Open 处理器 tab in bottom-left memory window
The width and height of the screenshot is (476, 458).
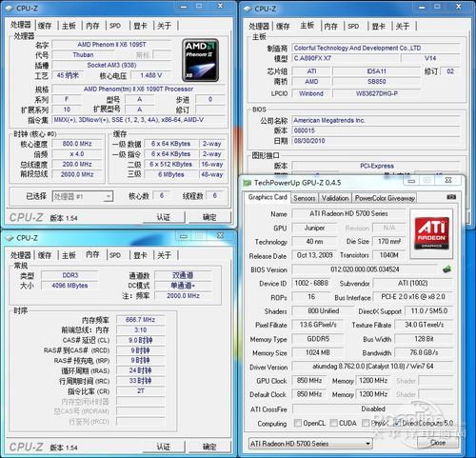[21, 255]
